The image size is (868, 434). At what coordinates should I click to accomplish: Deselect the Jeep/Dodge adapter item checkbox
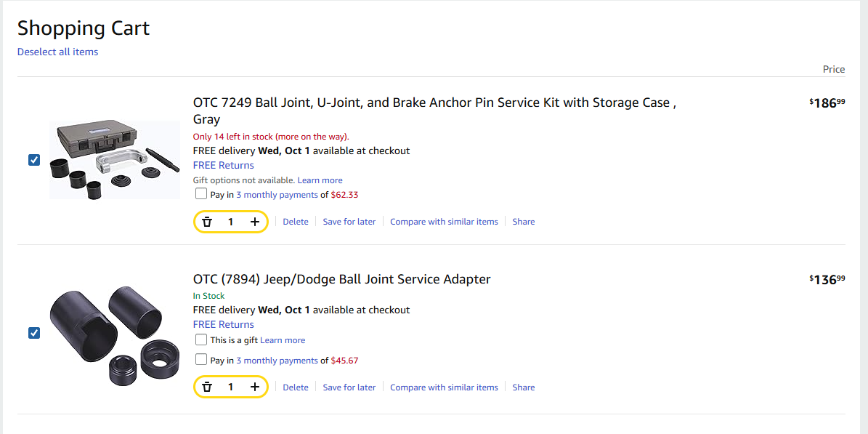click(34, 333)
